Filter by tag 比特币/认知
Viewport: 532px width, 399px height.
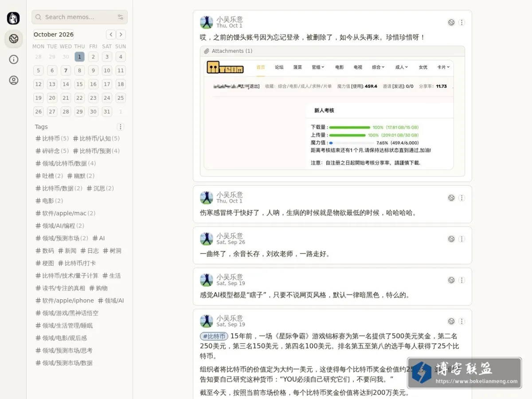(96, 139)
